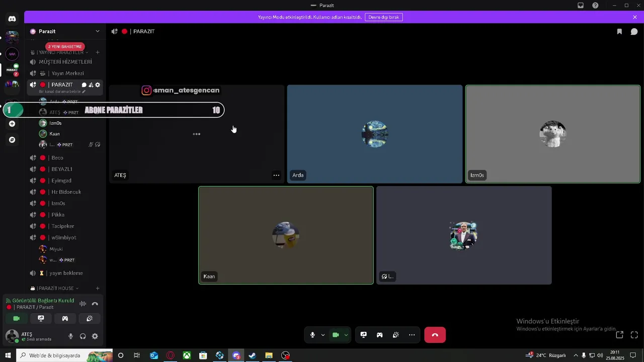Open the Parazit server icon with red badge
Screen dimensions: 644x362
(12, 69)
